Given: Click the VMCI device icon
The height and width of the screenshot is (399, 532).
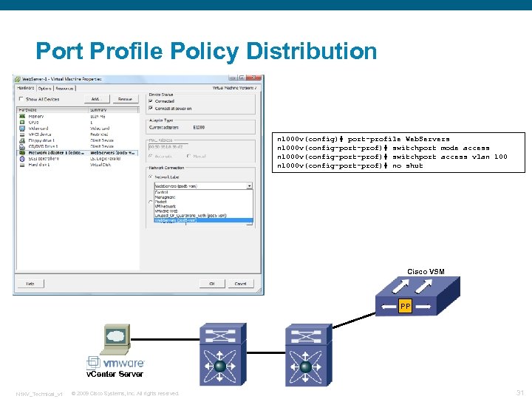Looking at the screenshot, I should (x=22, y=134).
